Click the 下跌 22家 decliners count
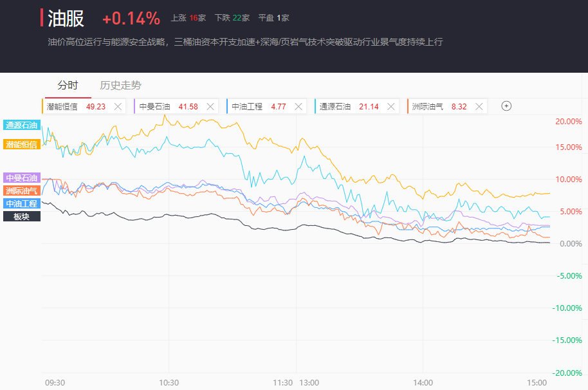 (x=231, y=19)
